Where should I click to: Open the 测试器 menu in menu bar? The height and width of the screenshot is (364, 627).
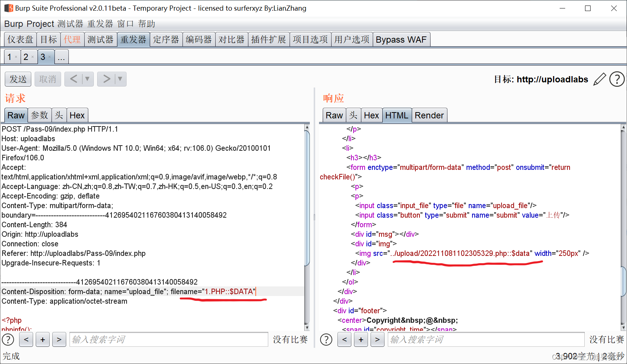click(70, 24)
